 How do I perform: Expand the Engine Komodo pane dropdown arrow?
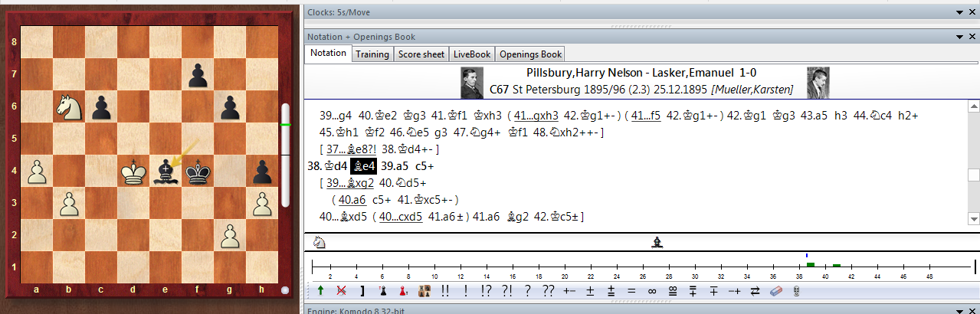point(959,309)
